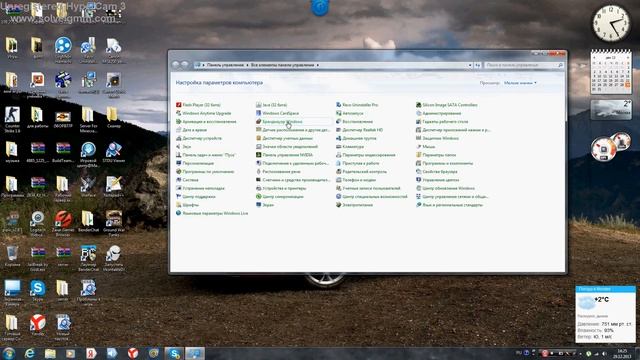The height and width of the screenshot is (360, 640).
Task: Launch Internet Explorer from taskbar
Action: 30,353
